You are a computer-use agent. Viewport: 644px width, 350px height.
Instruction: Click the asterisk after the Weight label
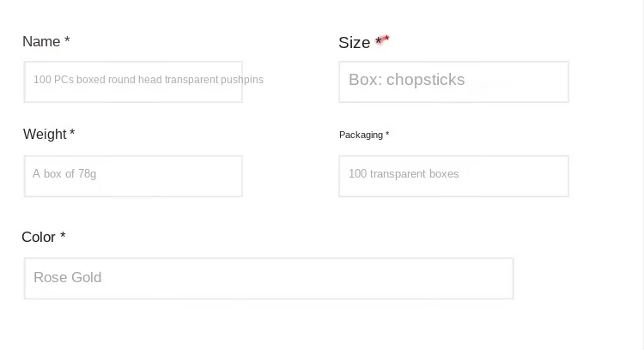point(72,135)
